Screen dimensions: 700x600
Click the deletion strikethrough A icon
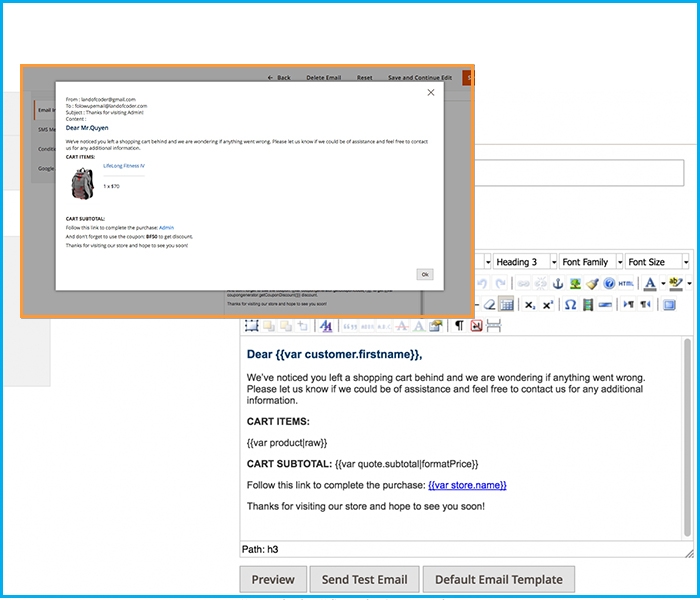pos(402,326)
